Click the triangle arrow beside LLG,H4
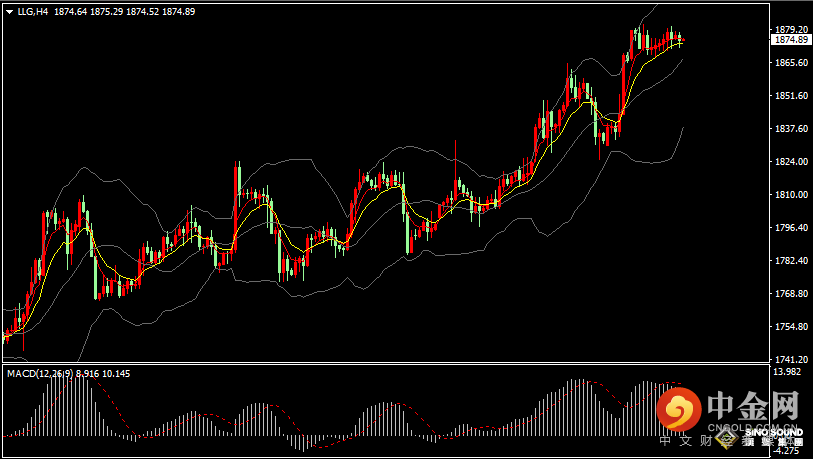This screenshot has width=813, height=459. 9,12
